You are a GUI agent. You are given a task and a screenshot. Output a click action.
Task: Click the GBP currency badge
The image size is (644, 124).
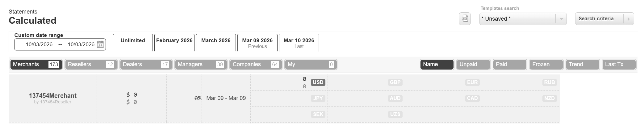395,82
